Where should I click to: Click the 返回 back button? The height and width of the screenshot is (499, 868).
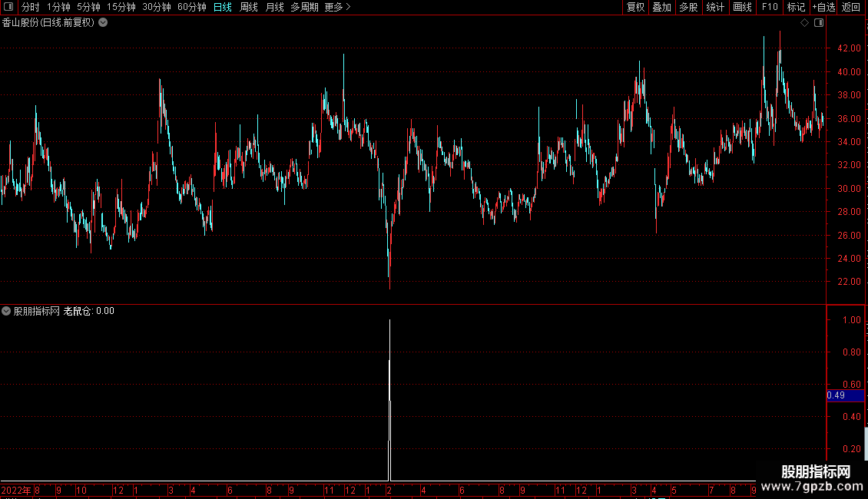click(x=851, y=7)
